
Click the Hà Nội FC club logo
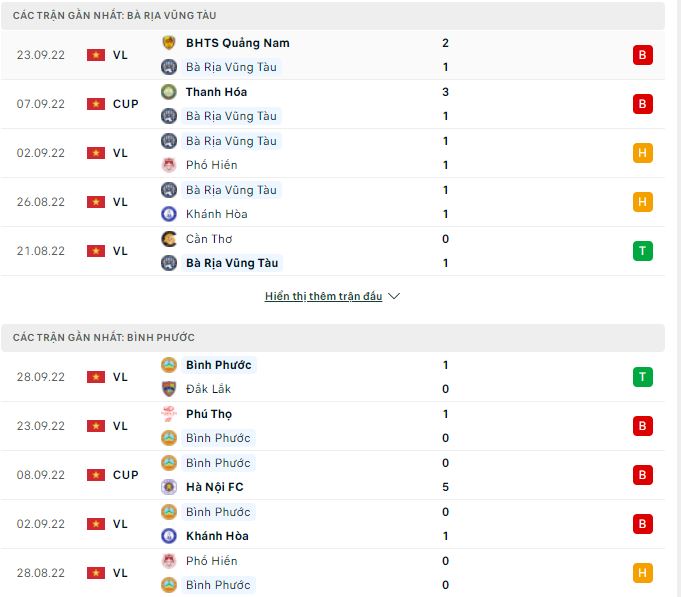[x=168, y=487]
